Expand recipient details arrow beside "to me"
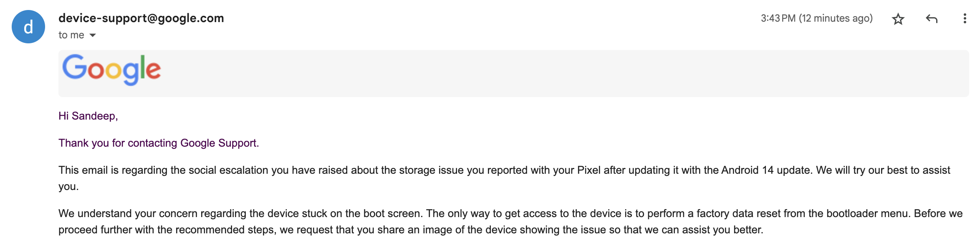 (93, 35)
